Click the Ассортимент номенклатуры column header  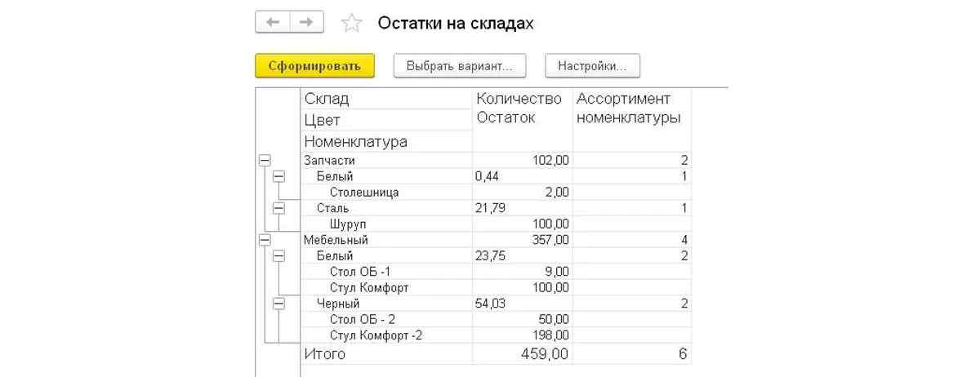[629, 109]
